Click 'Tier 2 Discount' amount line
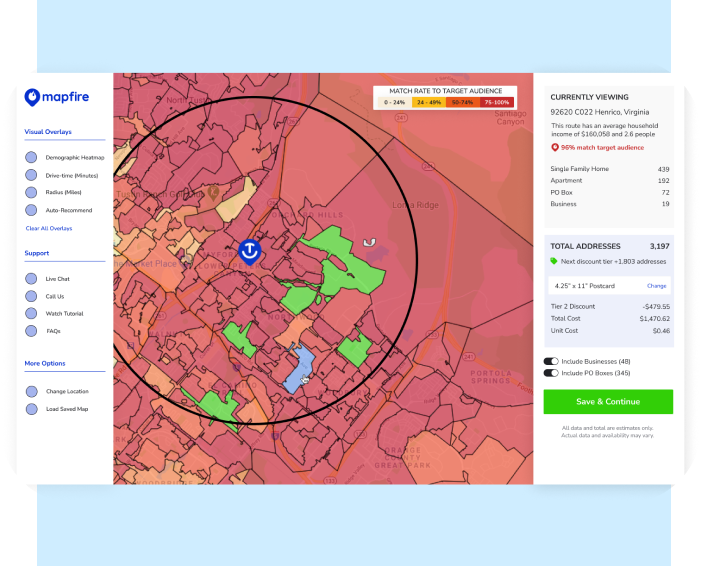Image resolution: width=701 pixels, height=566 pixels. click(610, 307)
